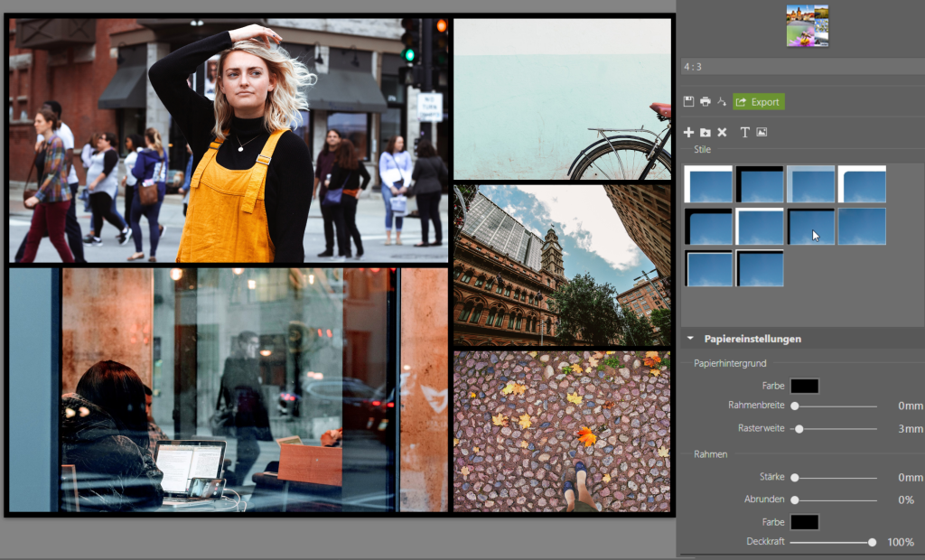Adjust the Rasterweite slider
925x560 pixels.
coord(833,429)
